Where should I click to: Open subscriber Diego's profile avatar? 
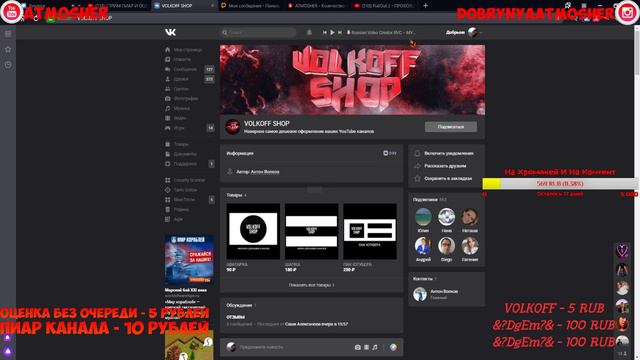tap(447, 246)
